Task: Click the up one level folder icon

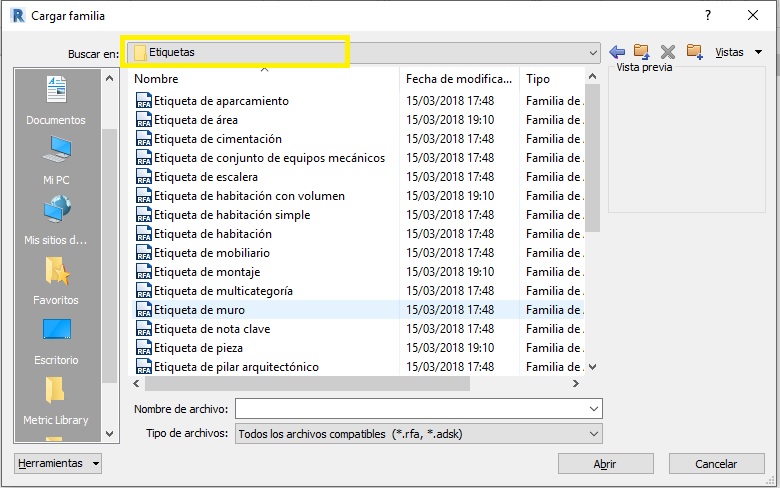Action: click(x=642, y=52)
